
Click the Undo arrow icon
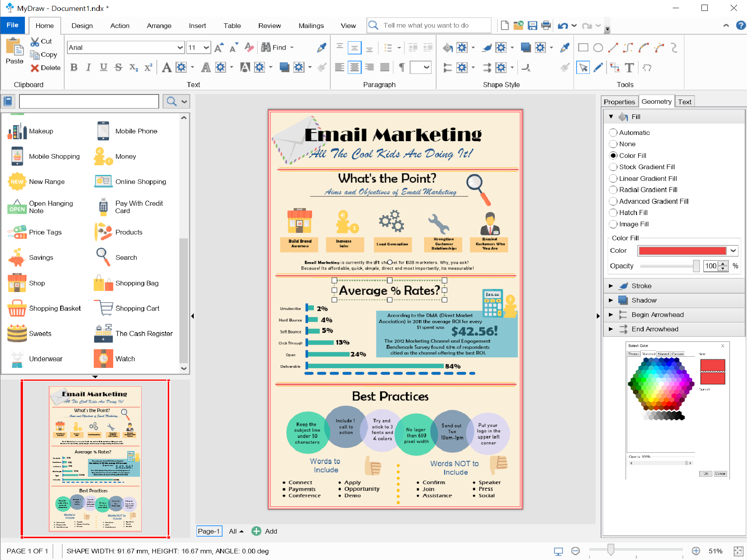coord(562,26)
